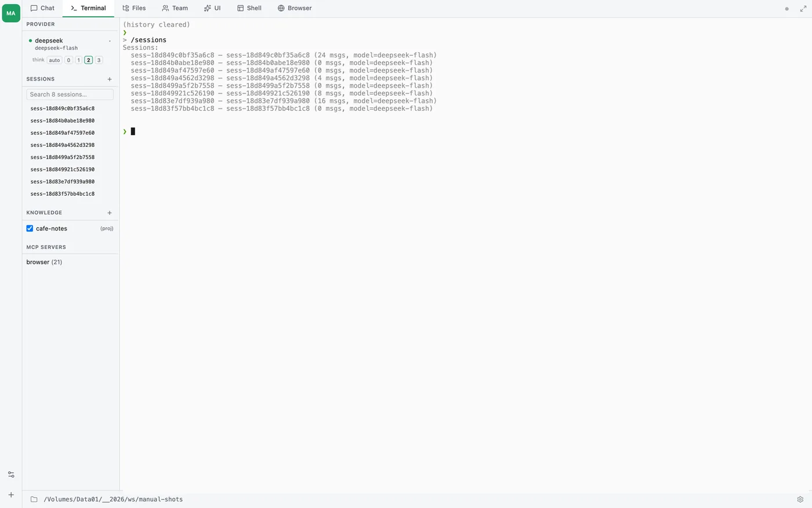Screen dimensions: 812x508
Task: Click the folder icon beside workspace path
Action: (34, 499)
